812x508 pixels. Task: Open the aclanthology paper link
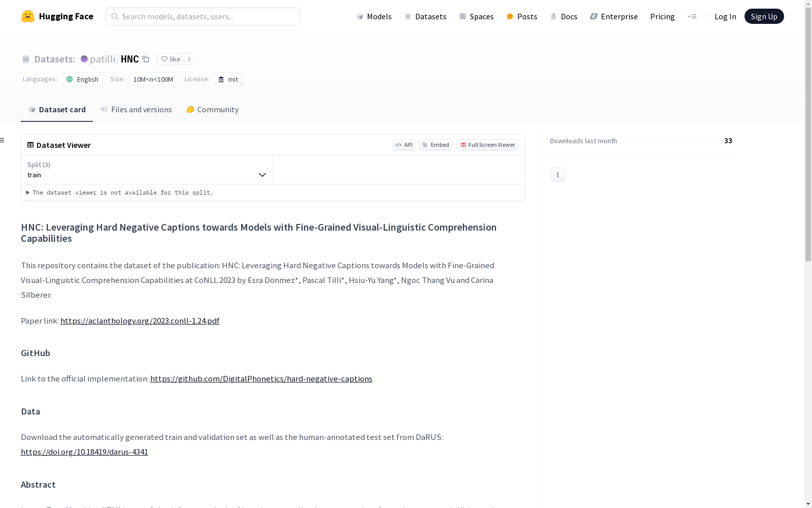[x=140, y=321]
